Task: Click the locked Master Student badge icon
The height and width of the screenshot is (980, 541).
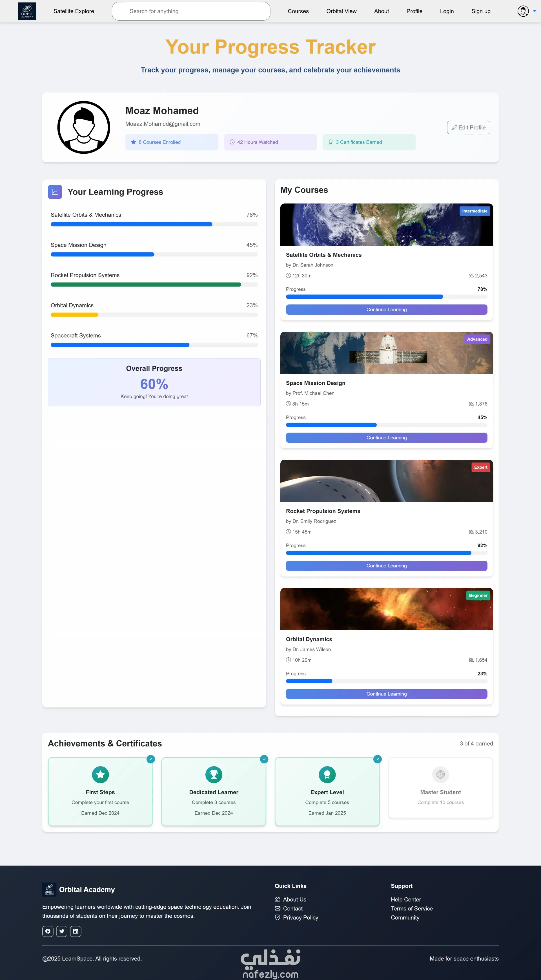Action: pos(440,774)
